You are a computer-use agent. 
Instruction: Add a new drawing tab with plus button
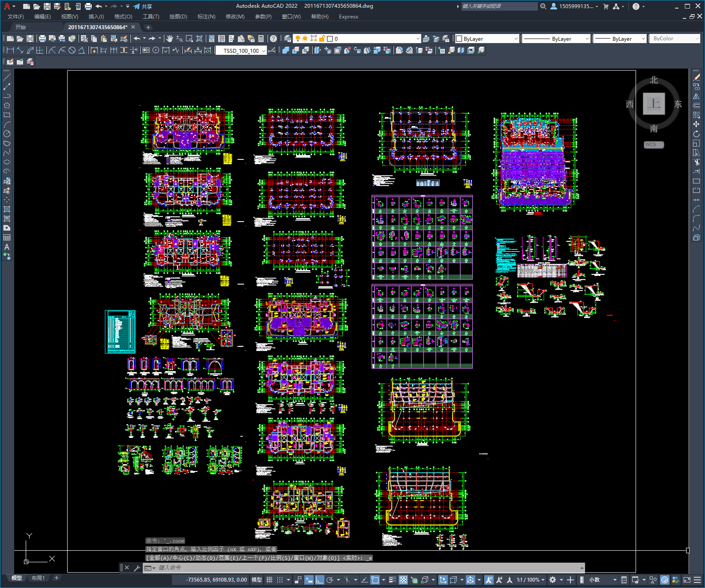pyautogui.click(x=148, y=27)
